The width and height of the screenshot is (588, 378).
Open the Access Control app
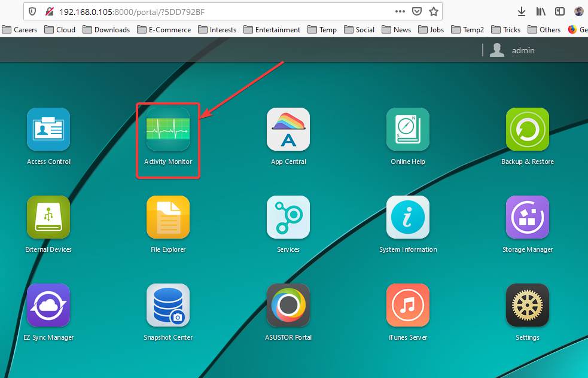pyautogui.click(x=48, y=129)
